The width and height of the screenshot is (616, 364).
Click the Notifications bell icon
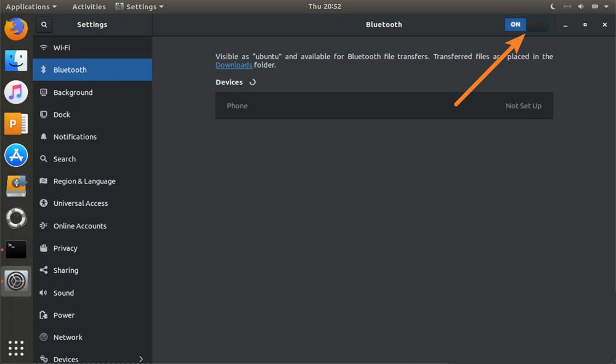point(44,137)
